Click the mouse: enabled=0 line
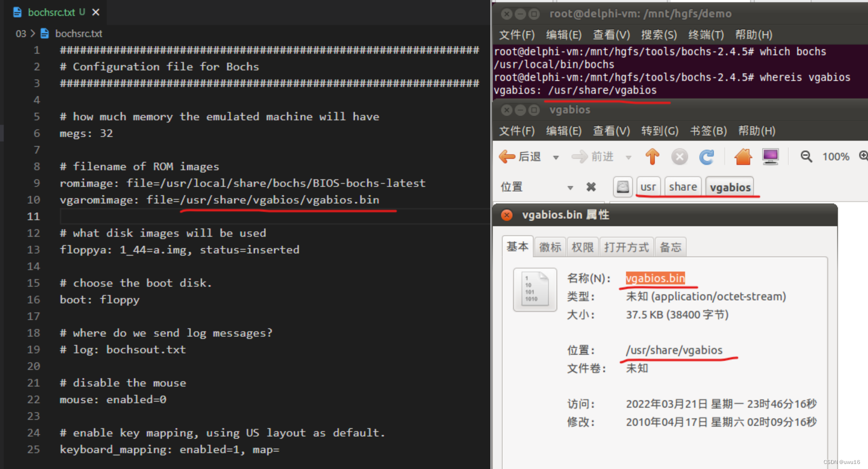The image size is (868, 469). point(113,399)
